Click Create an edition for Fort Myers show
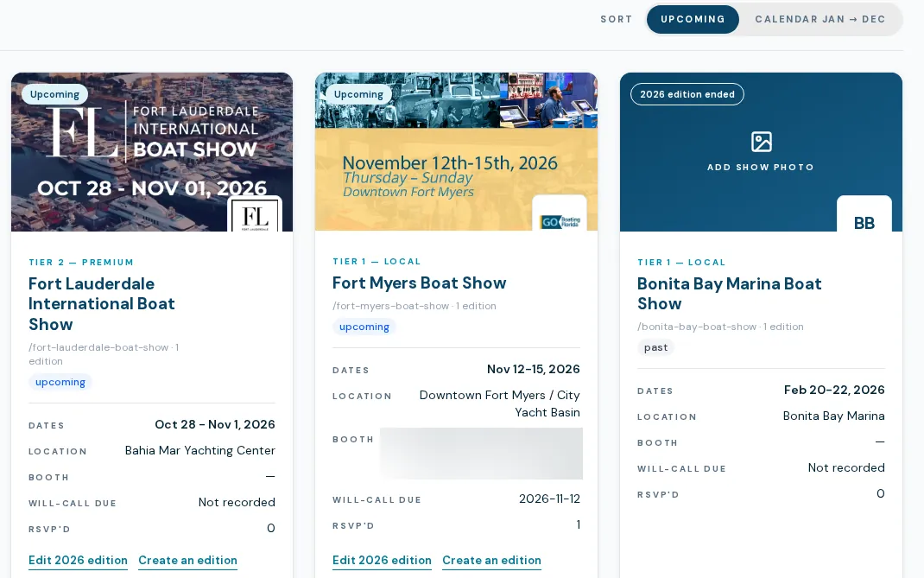924x578 pixels. [x=491, y=561]
